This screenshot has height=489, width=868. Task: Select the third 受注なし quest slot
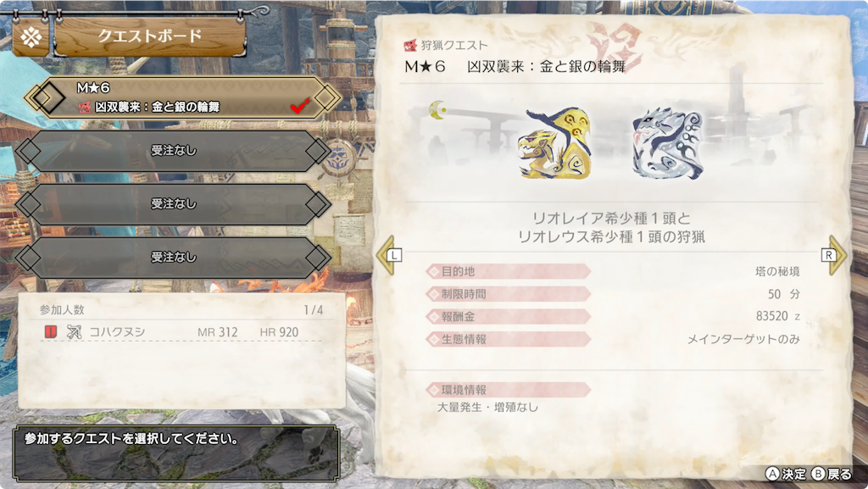(173, 258)
